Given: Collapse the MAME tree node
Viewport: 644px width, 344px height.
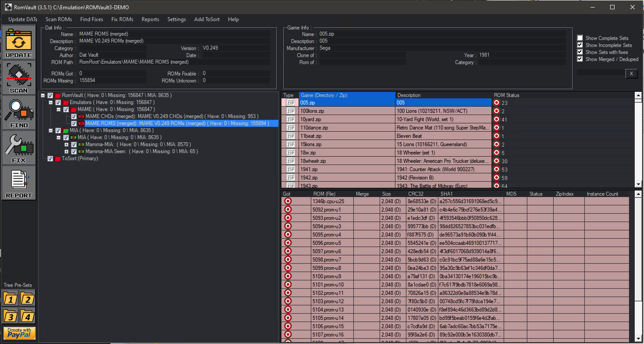Looking at the screenshot, I should 59,109.
